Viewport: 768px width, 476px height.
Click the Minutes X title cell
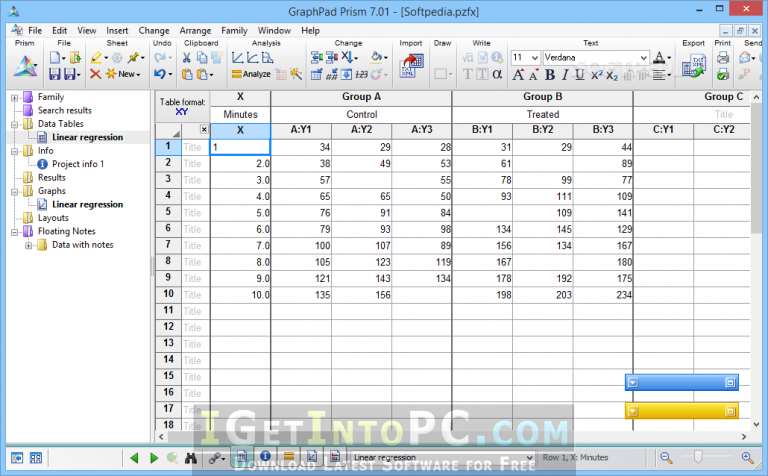tap(240, 115)
